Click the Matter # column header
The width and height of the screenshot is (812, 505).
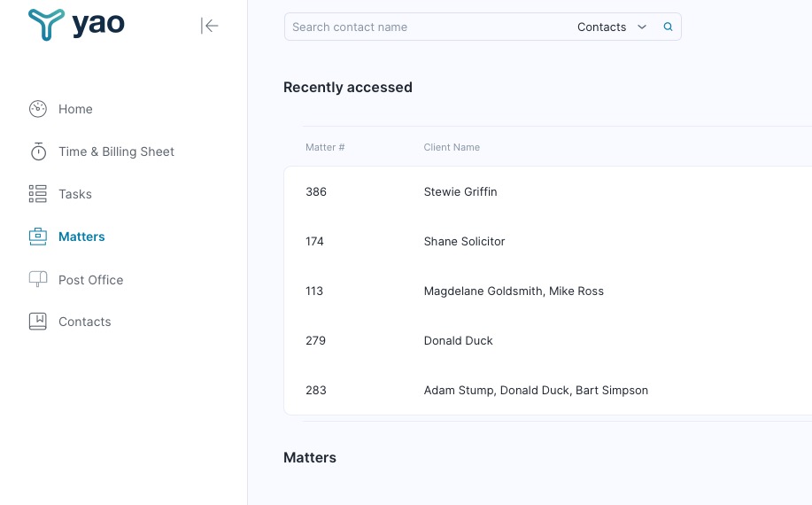[325, 147]
